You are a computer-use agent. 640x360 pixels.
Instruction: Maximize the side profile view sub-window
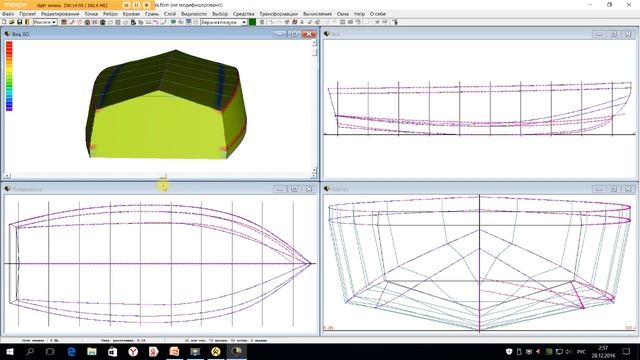(x=613, y=34)
